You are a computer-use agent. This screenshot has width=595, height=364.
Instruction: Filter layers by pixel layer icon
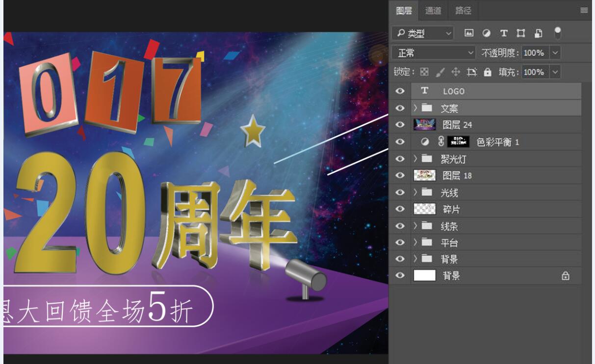[469, 33]
